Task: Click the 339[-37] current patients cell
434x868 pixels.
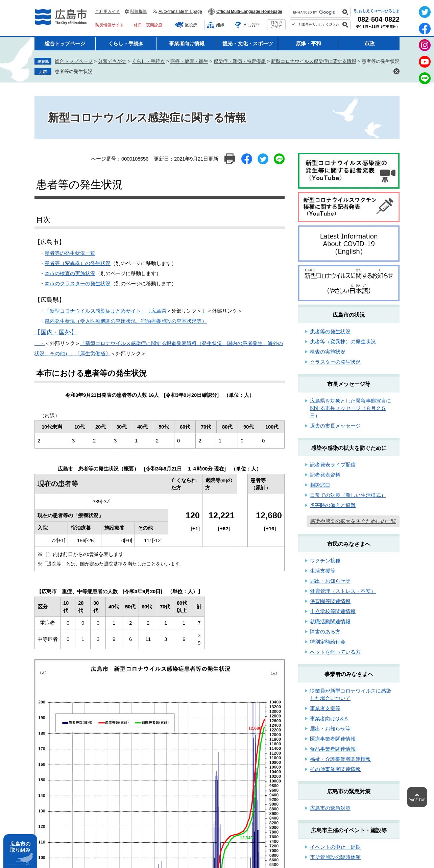Action: [x=101, y=502]
